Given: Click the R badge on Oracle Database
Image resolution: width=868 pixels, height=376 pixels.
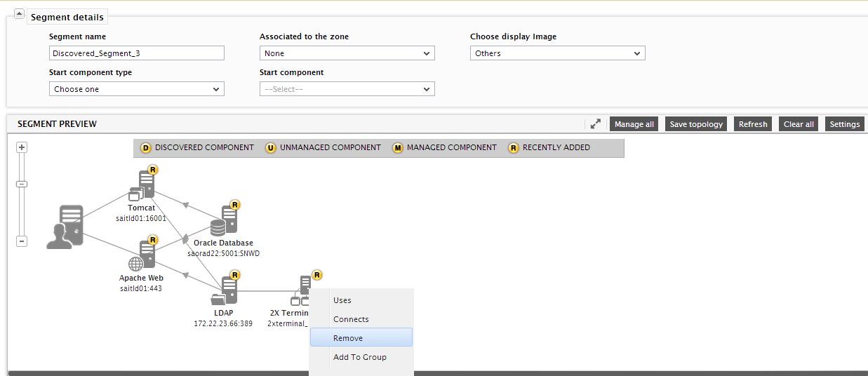Looking at the screenshot, I should [235, 205].
